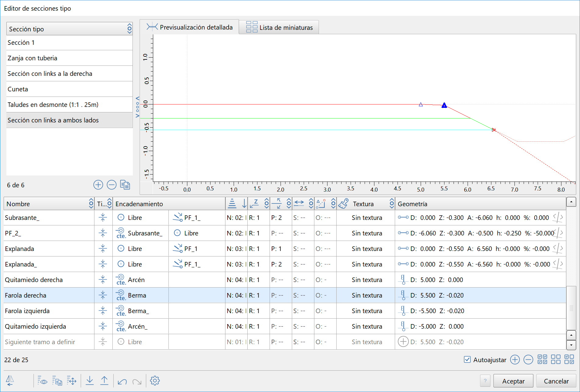Click the move-down arrow icon in bottom toolbar
Viewport: 580px width, 392px height.
[90, 380]
